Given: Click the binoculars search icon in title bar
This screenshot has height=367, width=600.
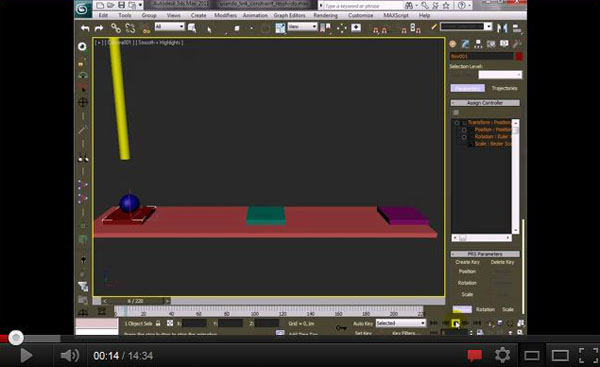Looking at the screenshot, I should tap(409, 5).
